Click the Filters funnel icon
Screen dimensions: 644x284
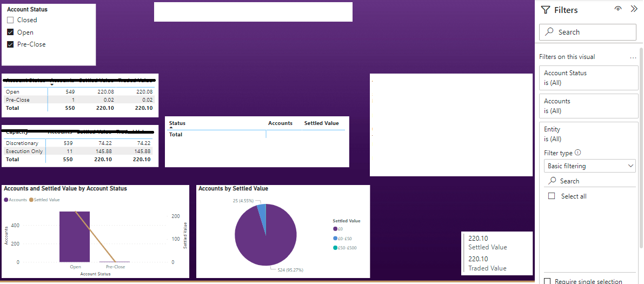pyautogui.click(x=546, y=10)
